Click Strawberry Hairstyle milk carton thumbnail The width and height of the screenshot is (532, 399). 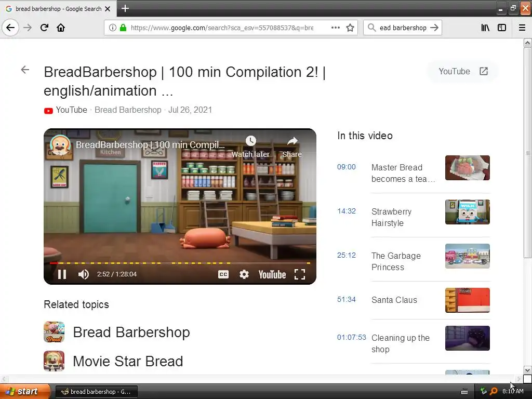click(468, 212)
